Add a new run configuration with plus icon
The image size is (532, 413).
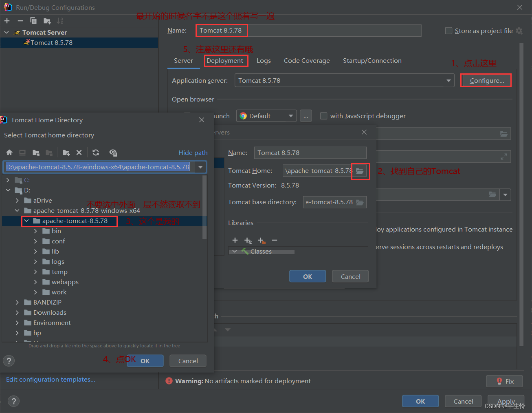[x=7, y=21]
